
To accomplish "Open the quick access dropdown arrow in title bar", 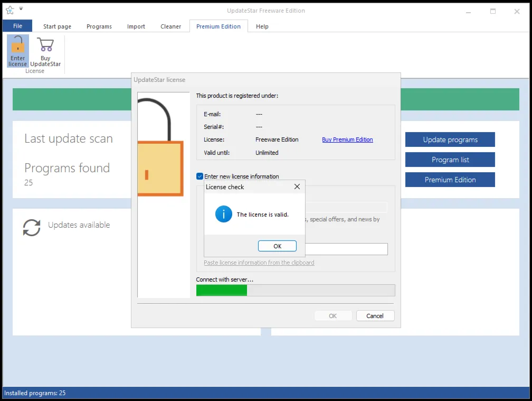I will (x=21, y=8).
